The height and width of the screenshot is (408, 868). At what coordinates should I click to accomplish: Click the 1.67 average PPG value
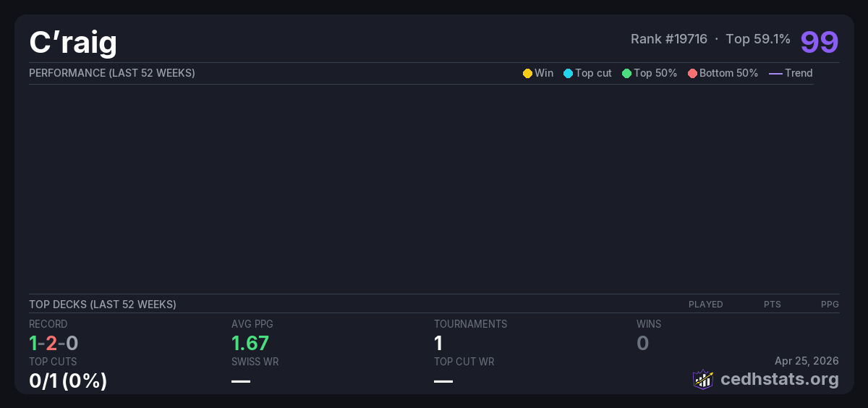click(x=250, y=343)
